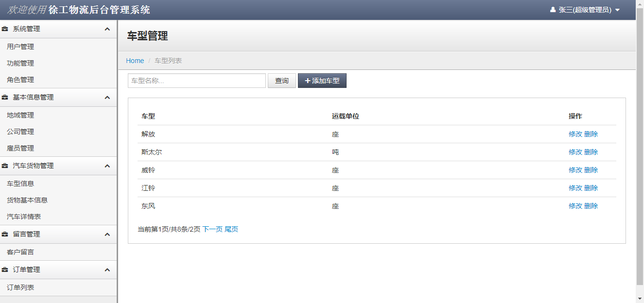Click briefcase icon beside 基本信息管理

click(x=5, y=98)
